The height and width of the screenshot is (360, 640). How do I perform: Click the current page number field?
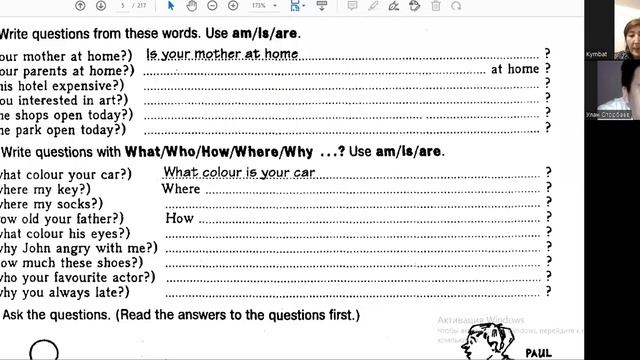(x=122, y=6)
